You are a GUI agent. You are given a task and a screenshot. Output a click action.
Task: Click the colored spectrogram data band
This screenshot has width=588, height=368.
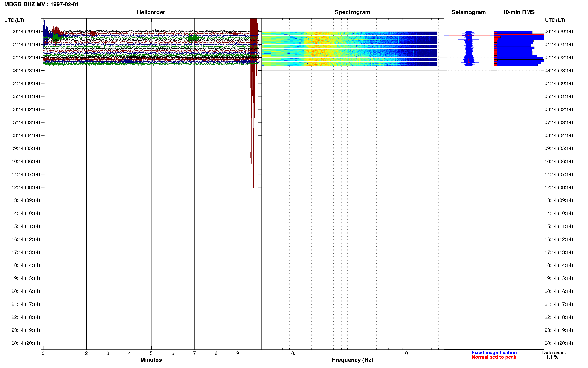(349, 48)
